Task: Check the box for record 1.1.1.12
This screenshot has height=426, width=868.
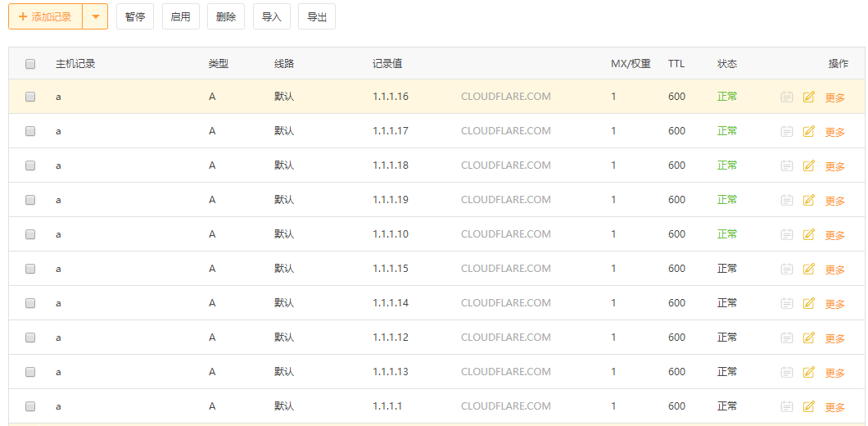Action: coord(30,338)
